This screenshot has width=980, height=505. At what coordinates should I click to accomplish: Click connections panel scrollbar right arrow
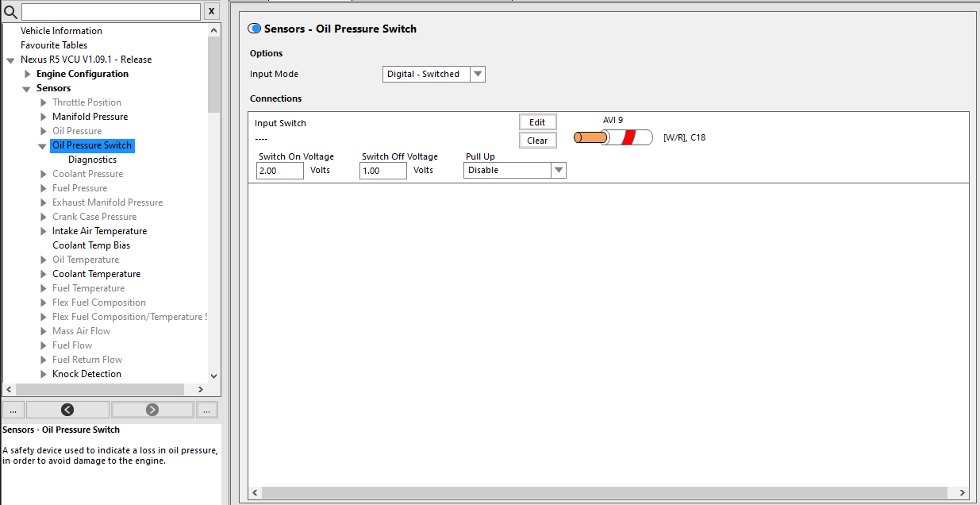click(x=963, y=492)
